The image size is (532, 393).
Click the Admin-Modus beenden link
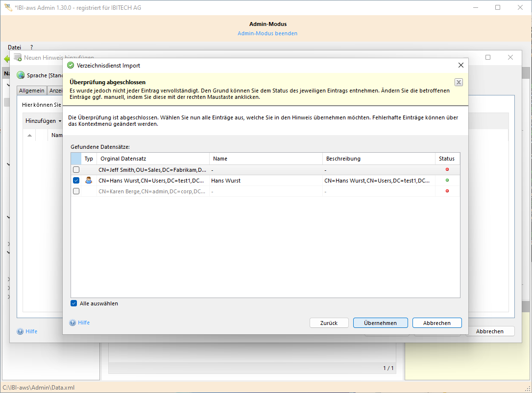pos(267,33)
